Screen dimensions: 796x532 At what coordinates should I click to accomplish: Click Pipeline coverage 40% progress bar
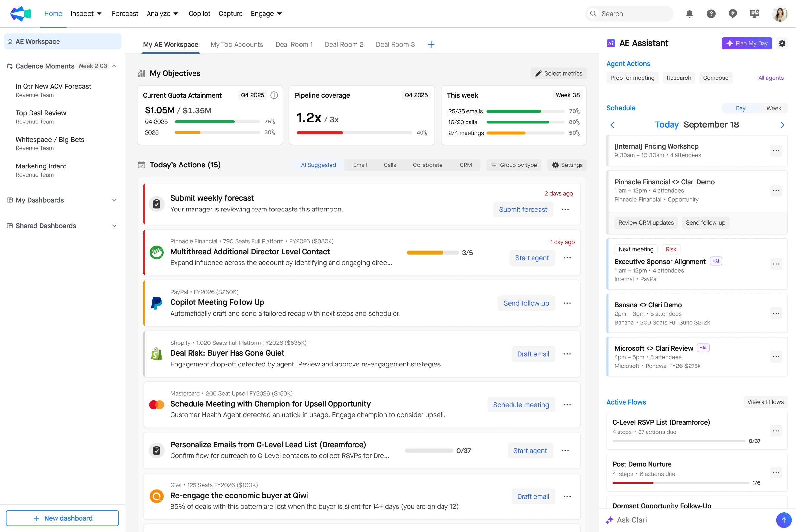pos(354,133)
